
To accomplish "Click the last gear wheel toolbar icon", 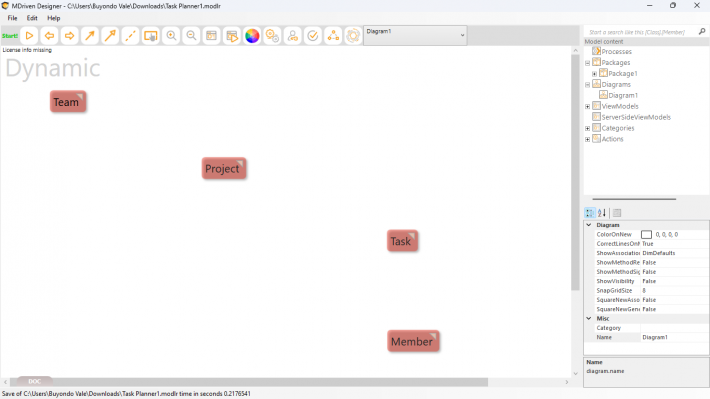I will coord(353,36).
